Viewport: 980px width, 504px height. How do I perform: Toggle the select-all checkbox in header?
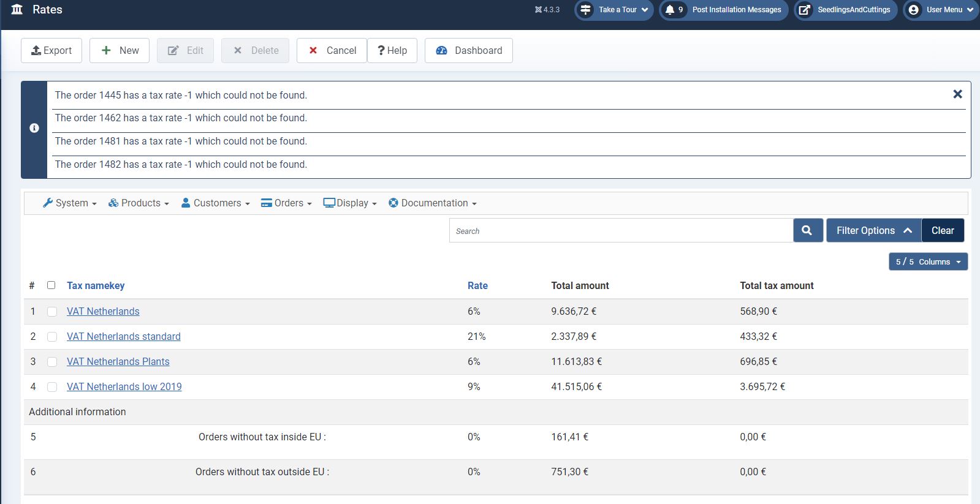(x=51, y=285)
